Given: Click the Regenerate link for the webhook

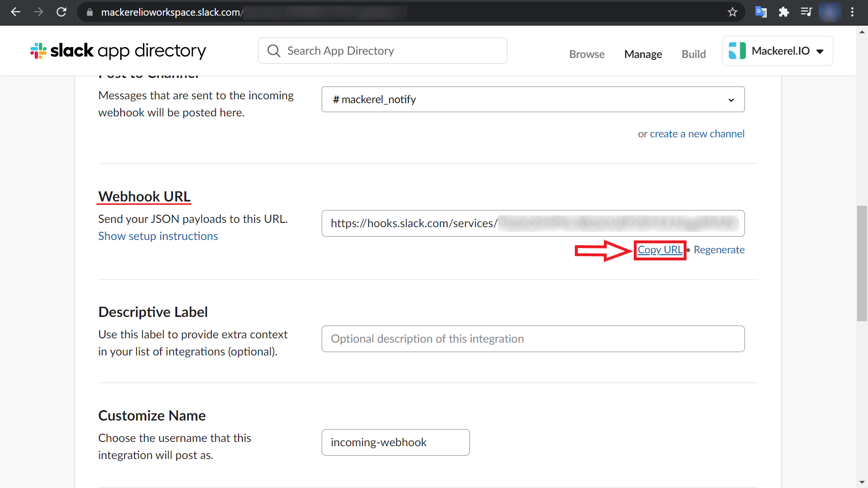Looking at the screenshot, I should (719, 249).
